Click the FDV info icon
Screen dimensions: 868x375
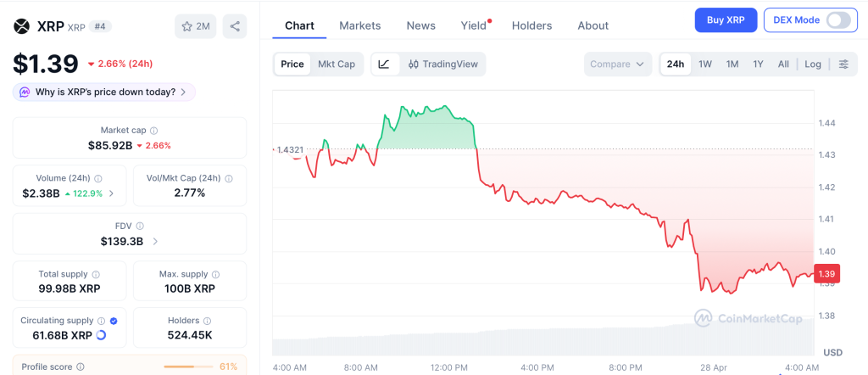coord(140,227)
